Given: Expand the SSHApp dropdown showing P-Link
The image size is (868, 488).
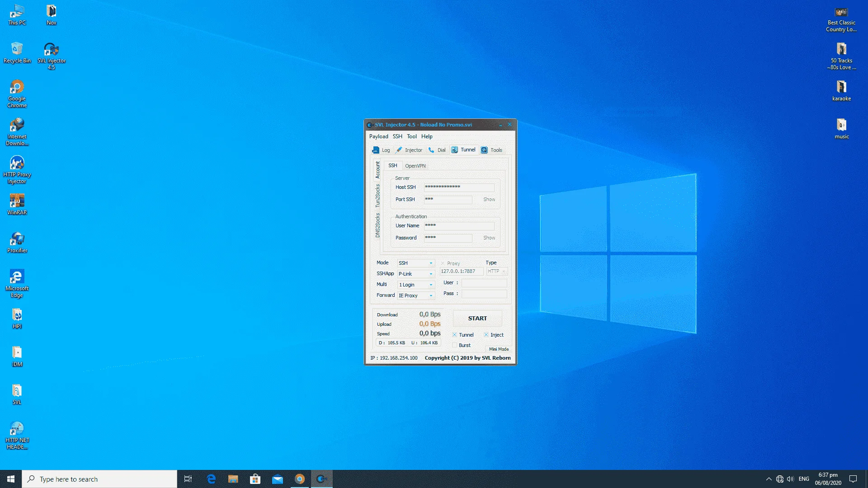Looking at the screenshot, I should click(415, 274).
